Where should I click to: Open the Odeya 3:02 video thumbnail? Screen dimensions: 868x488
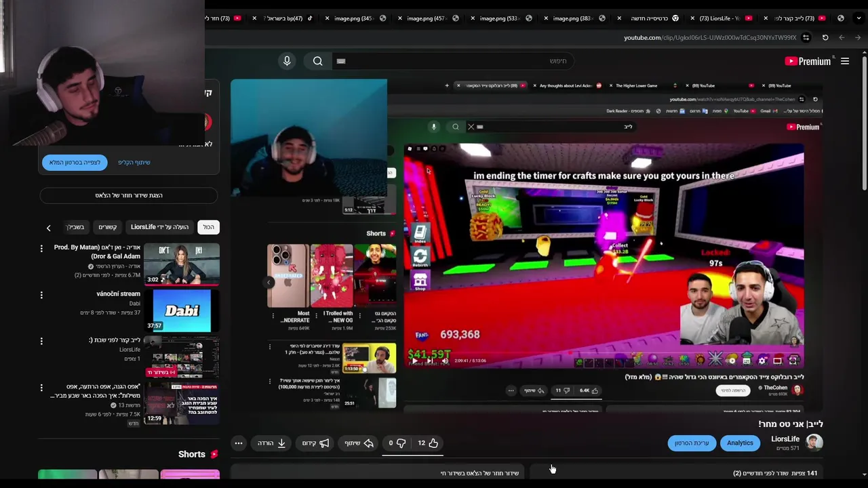pos(182,264)
